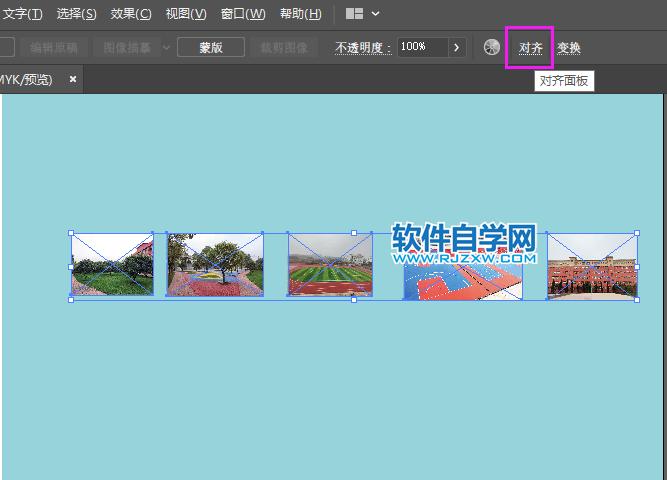Expand the opacity slider arrow

click(457, 47)
